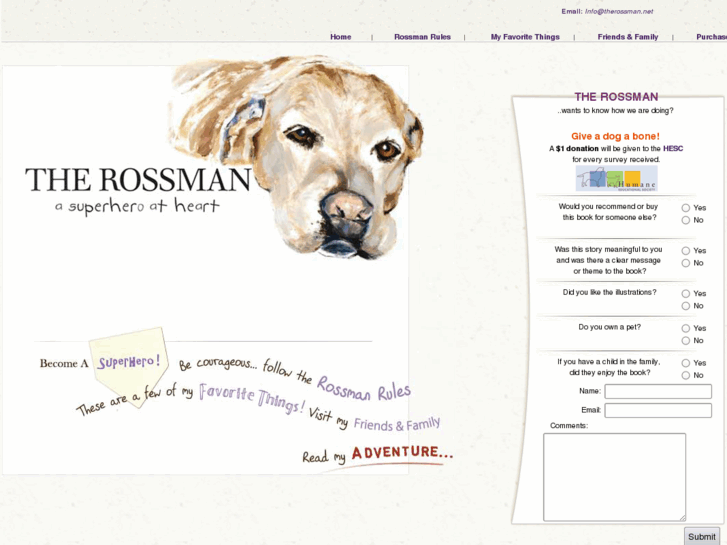Read the ADVENTURE... link
This screenshot has width=727, height=545.
pos(402,452)
